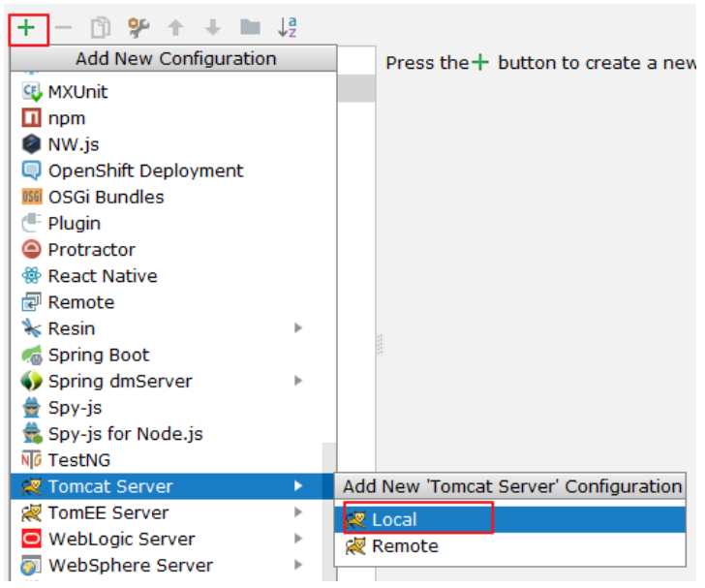Click the Sort Configurations alphabetically icon
The width and height of the screenshot is (705, 588).
[x=288, y=27]
